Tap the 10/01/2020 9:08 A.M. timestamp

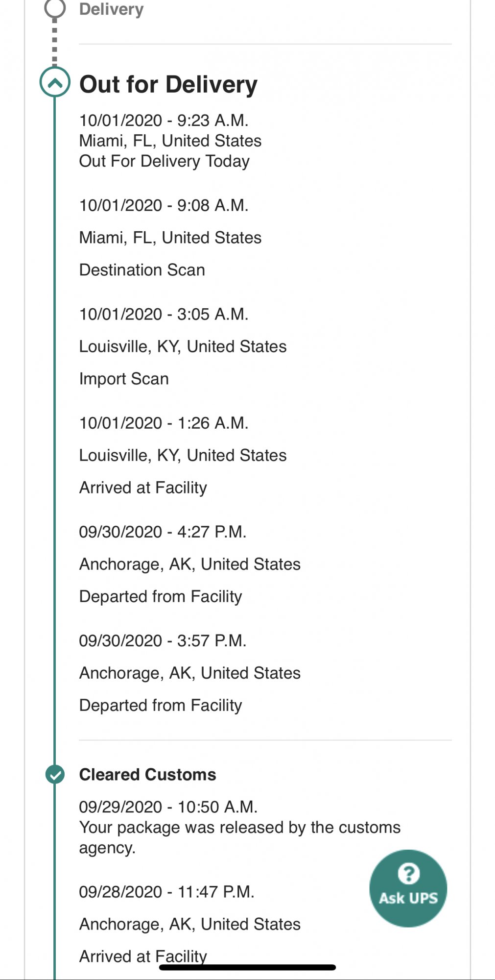[x=164, y=205]
